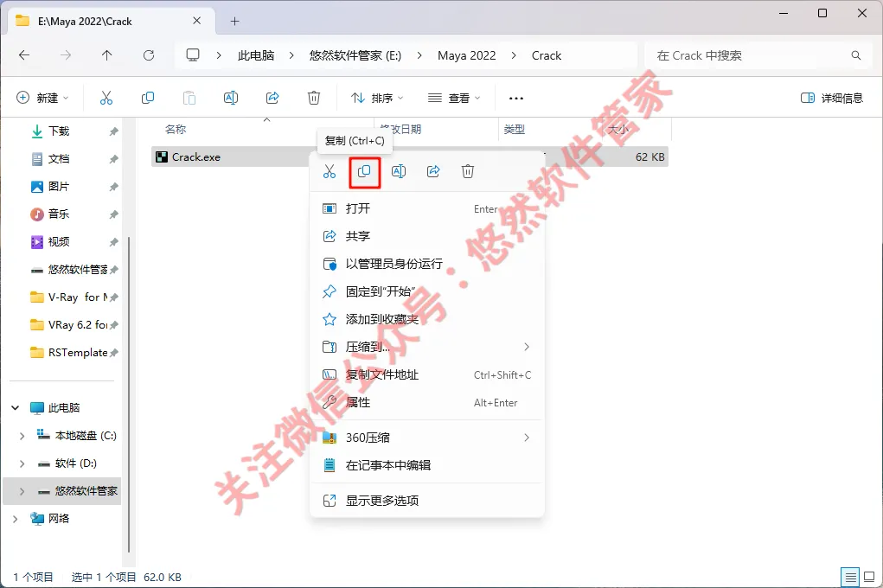
Task: Click the Crack breadcrumb in the address bar
Action: tap(547, 55)
